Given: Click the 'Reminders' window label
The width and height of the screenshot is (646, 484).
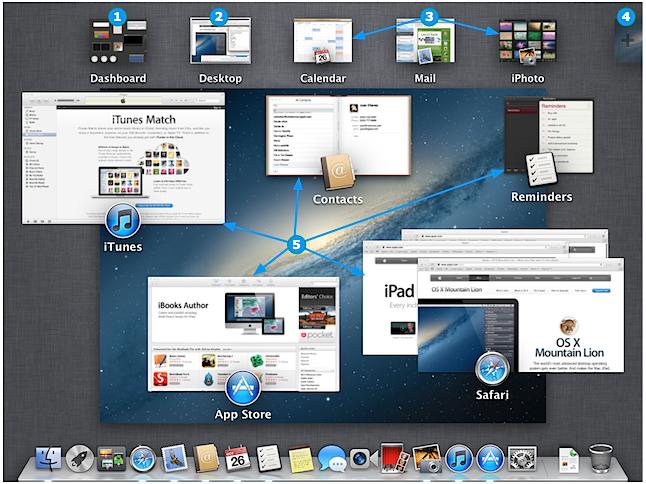Looking at the screenshot, I should point(541,197).
